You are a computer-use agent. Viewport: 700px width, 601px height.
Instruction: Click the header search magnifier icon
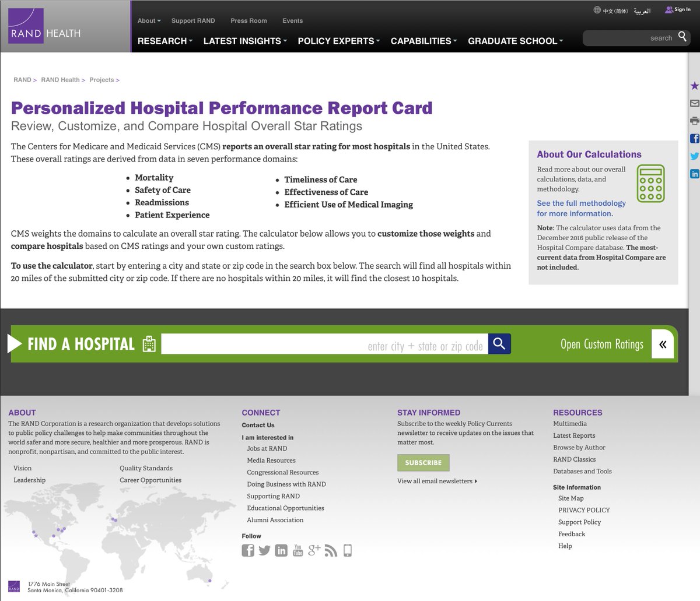pos(682,38)
